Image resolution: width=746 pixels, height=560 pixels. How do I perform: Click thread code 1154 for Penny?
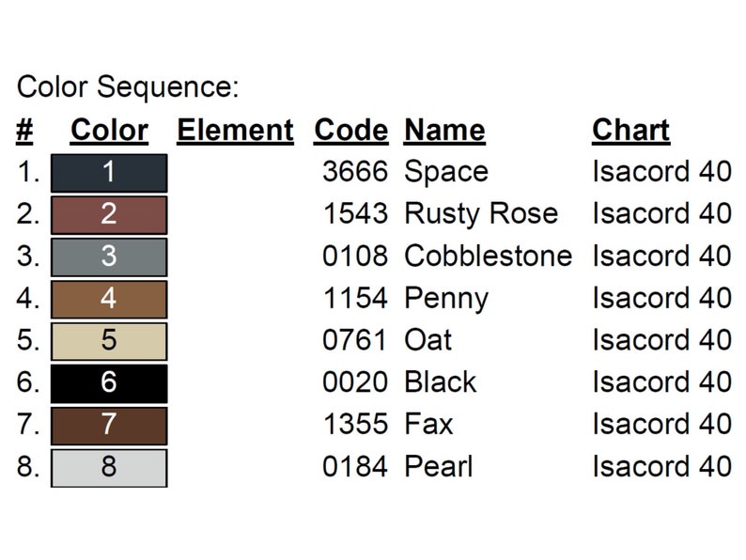coord(355,298)
